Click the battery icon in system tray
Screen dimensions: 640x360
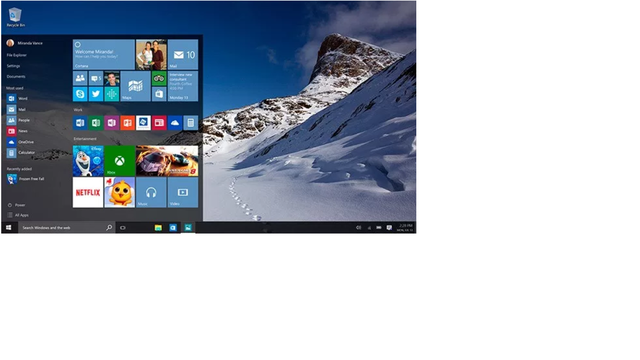[x=379, y=227]
